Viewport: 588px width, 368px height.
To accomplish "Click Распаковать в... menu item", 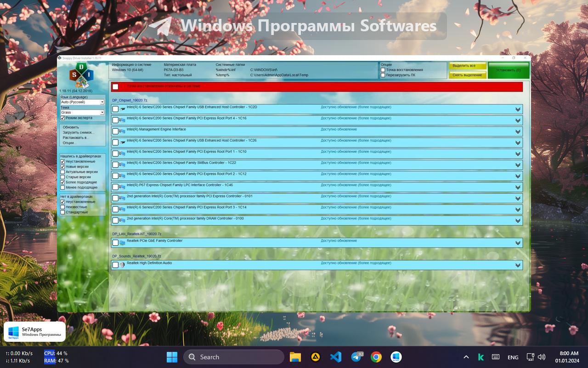I will [76, 138].
